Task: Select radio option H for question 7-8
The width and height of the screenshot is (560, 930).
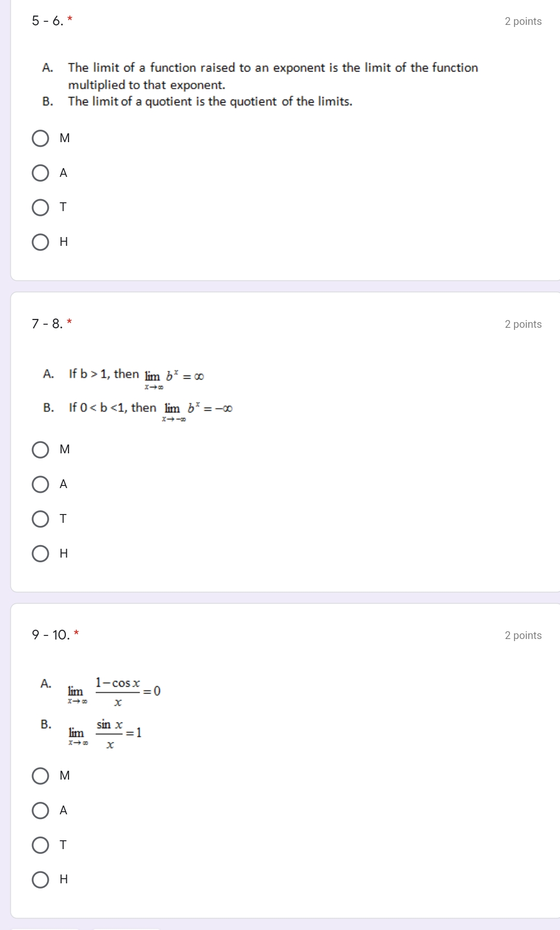Action: (41, 552)
